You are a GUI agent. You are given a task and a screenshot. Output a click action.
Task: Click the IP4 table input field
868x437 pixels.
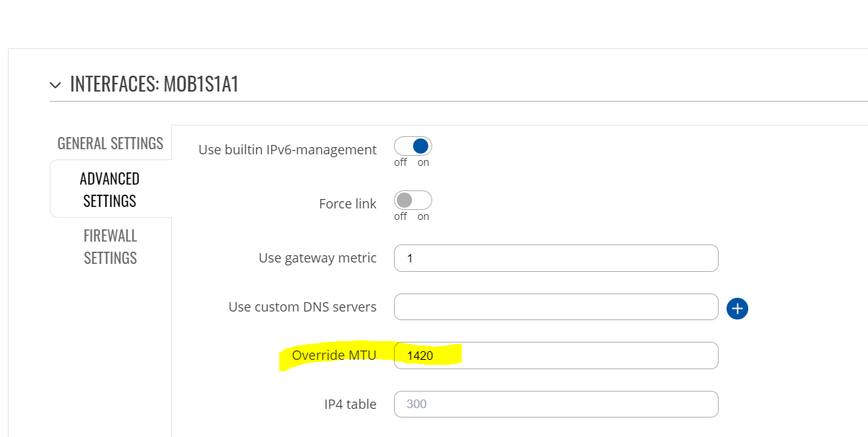point(556,404)
